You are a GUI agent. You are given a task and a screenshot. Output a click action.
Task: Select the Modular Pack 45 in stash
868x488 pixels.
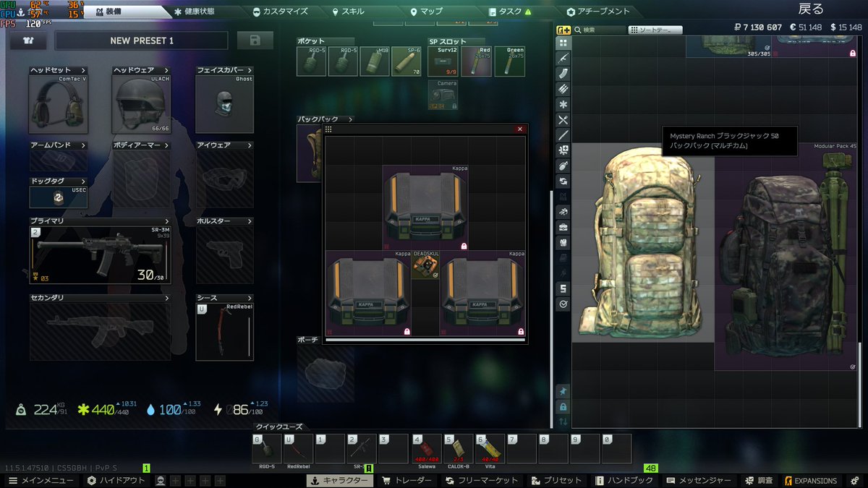[x=786, y=257]
